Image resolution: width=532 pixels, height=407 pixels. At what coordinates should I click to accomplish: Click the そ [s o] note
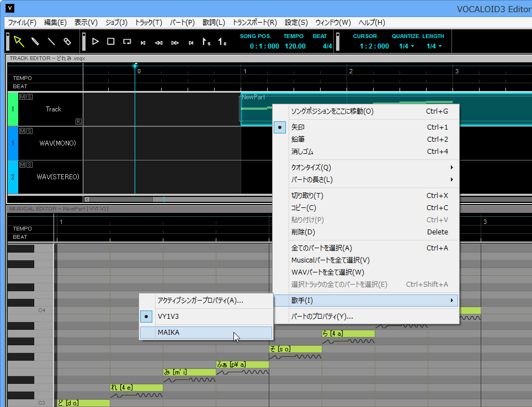[295, 349]
